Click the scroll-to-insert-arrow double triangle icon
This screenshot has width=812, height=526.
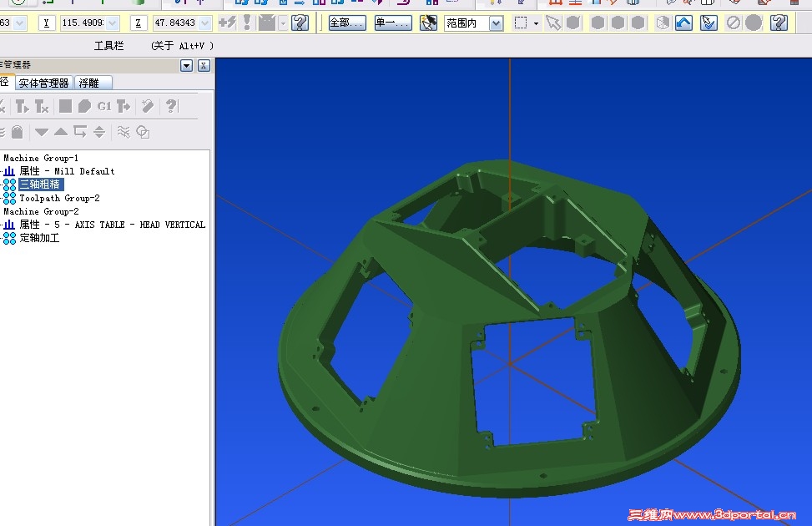[99, 132]
